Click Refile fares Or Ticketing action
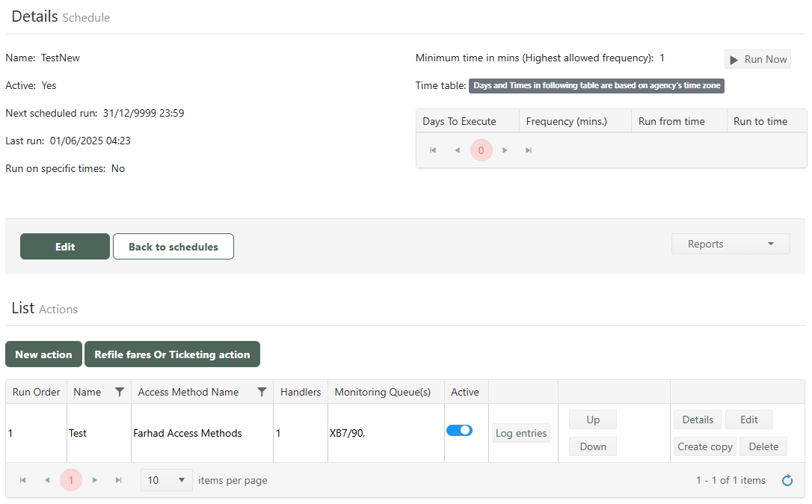This screenshot has width=812, height=504. 172,354
